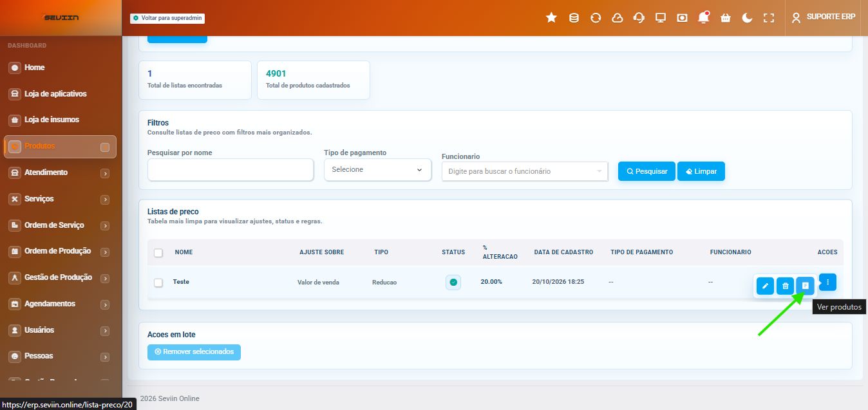Open more actions menu for Teste row
The height and width of the screenshot is (410, 868).
tap(827, 282)
